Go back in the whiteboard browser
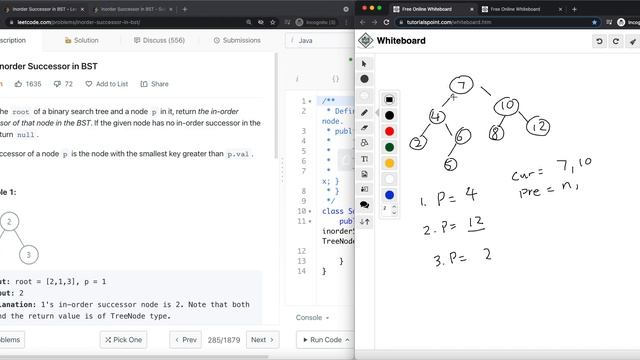This screenshot has height=360, width=640. click(x=362, y=22)
